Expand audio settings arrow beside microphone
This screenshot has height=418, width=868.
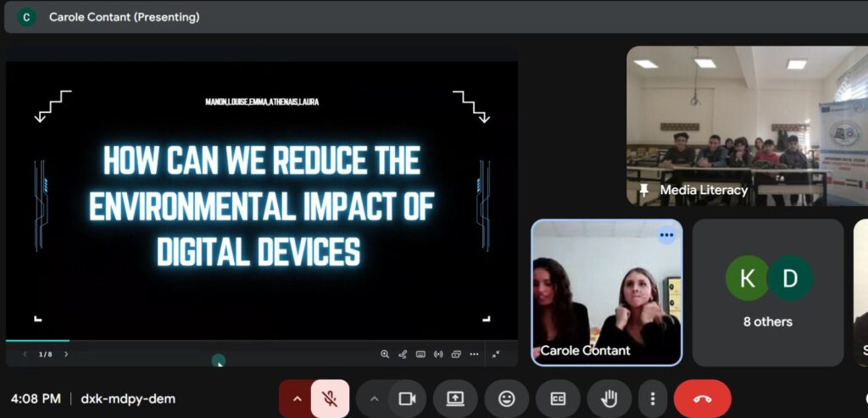click(x=297, y=398)
